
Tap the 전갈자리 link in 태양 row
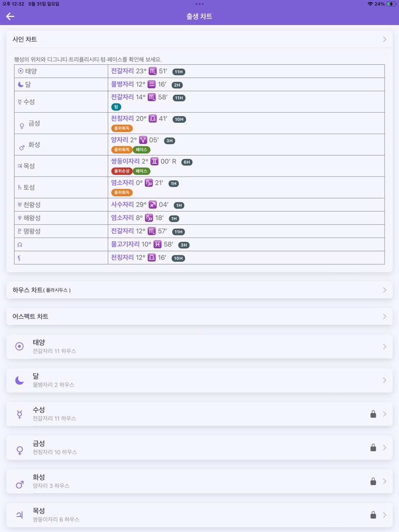[122, 71]
